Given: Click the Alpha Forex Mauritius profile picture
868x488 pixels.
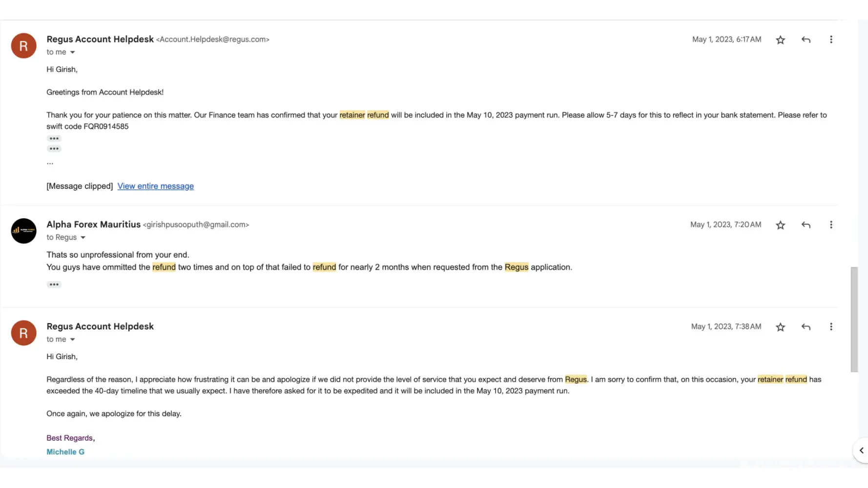Looking at the screenshot, I should (23, 231).
